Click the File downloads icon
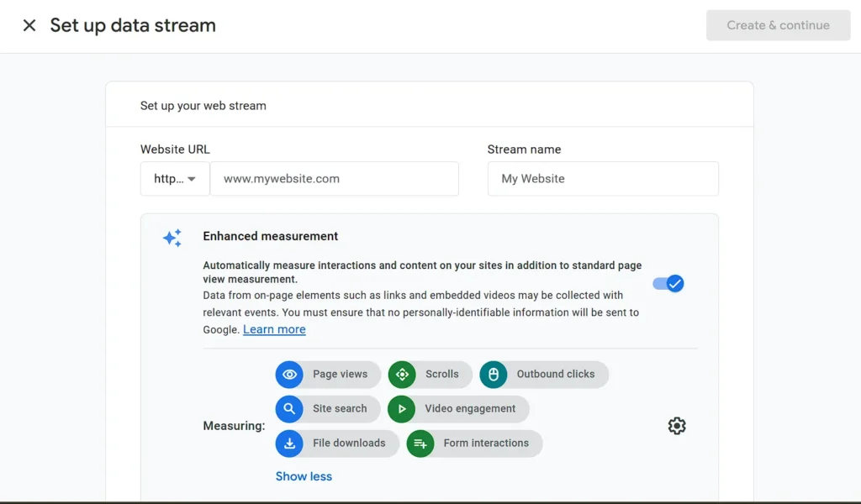This screenshot has height=504, width=861. coord(289,444)
